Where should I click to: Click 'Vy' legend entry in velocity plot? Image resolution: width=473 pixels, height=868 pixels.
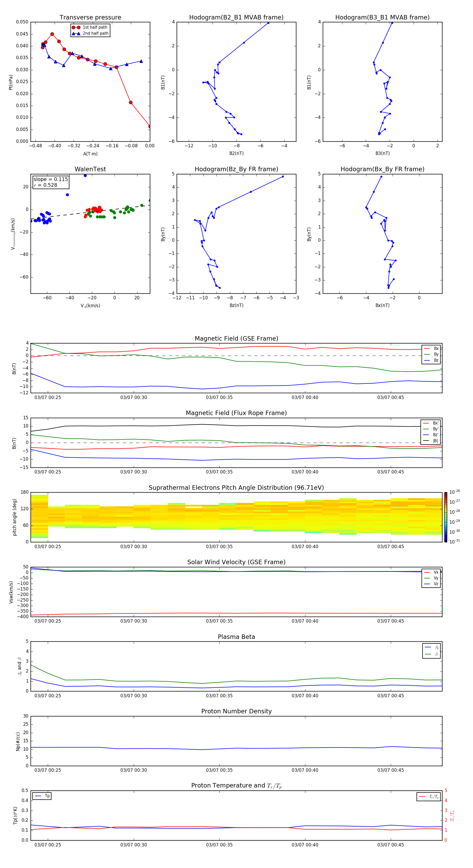point(431,578)
